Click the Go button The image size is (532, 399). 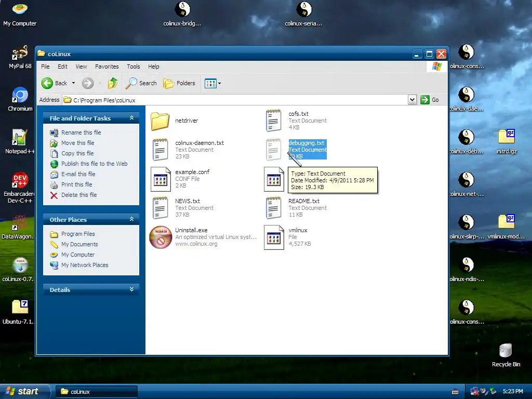430,100
